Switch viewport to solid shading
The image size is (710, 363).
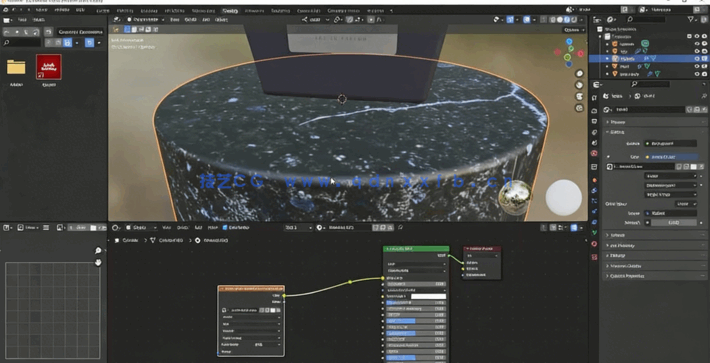coord(560,20)
